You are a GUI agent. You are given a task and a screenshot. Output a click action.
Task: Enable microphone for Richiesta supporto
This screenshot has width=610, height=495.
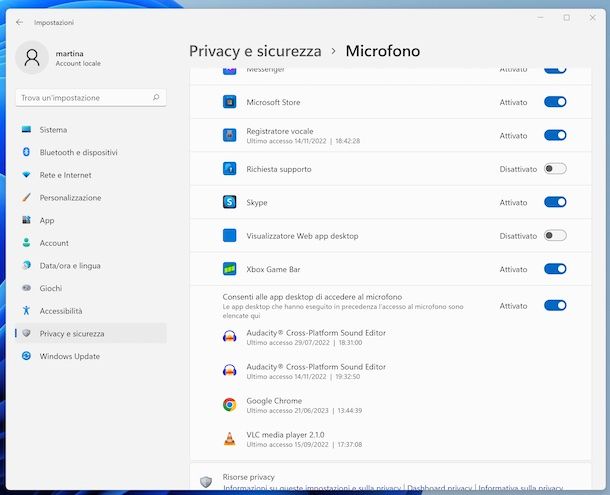[555, 169]
